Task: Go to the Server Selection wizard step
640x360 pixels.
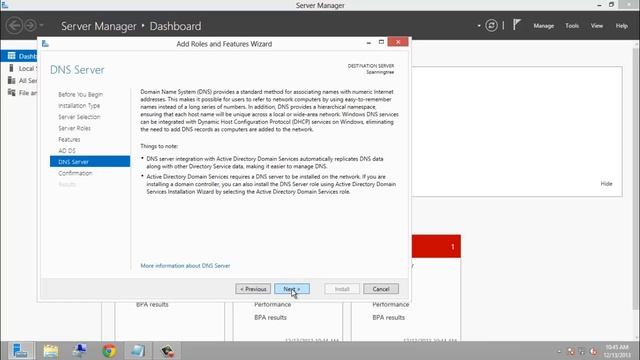Action: [79, 117]
